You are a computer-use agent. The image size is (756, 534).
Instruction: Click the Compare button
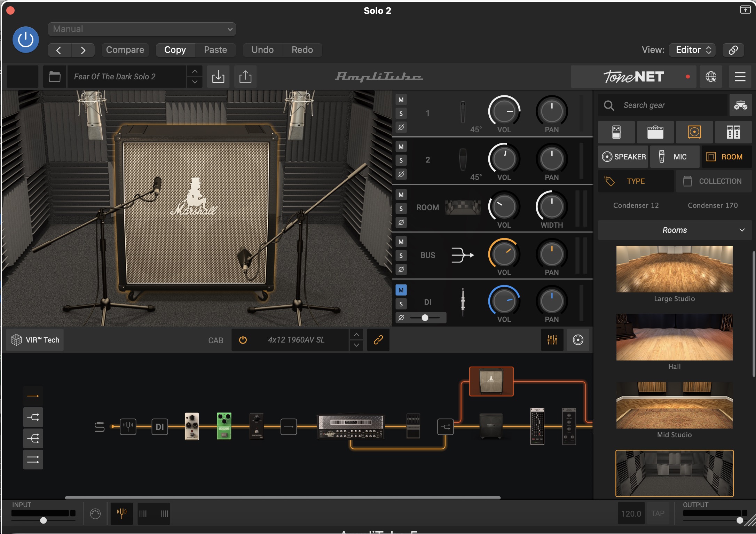(125, 50)
